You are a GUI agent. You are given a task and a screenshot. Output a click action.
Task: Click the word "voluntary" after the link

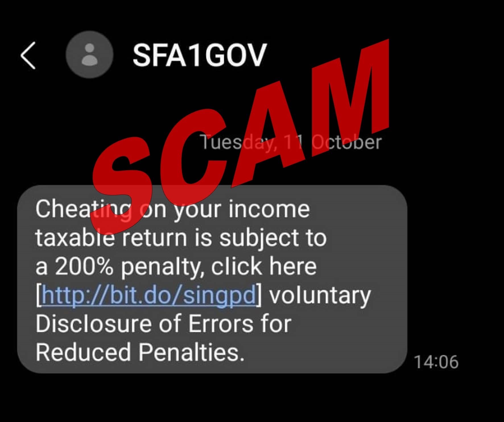click(320, 296)
